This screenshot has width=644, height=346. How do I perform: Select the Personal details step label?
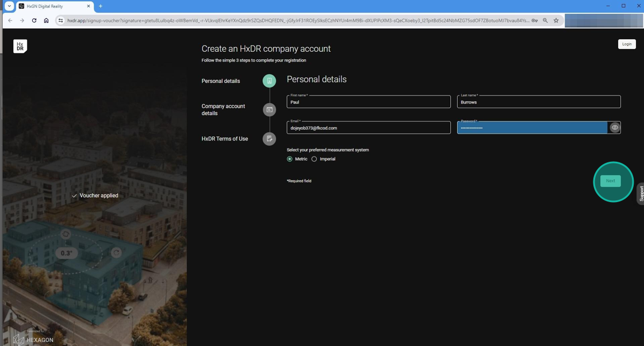(221, 81)
